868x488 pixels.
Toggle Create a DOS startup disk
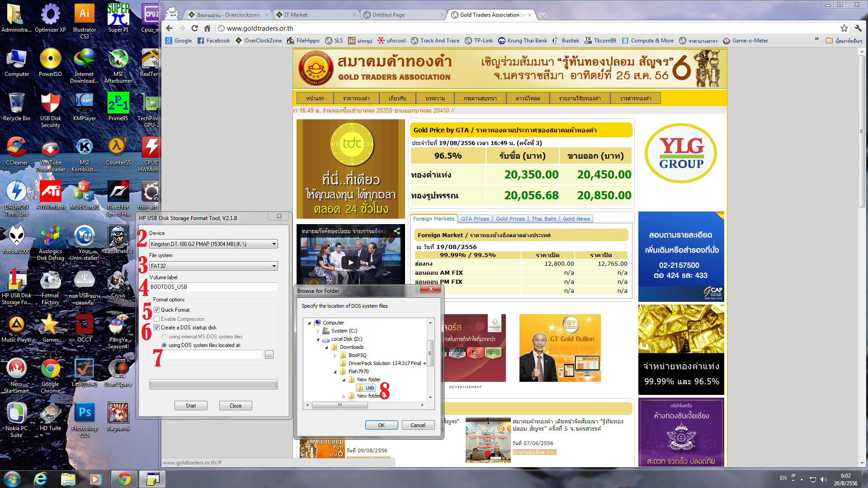point(157,328)
